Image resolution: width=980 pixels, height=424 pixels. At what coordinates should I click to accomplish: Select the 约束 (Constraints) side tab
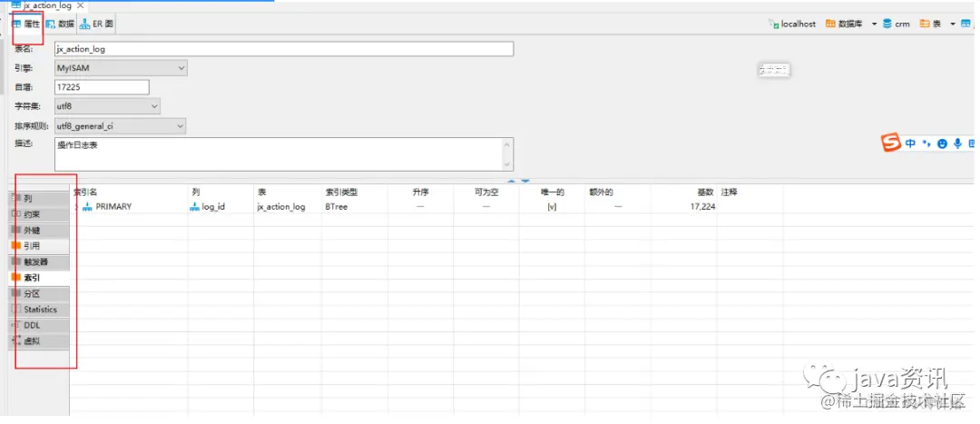(x=39, y=214)
